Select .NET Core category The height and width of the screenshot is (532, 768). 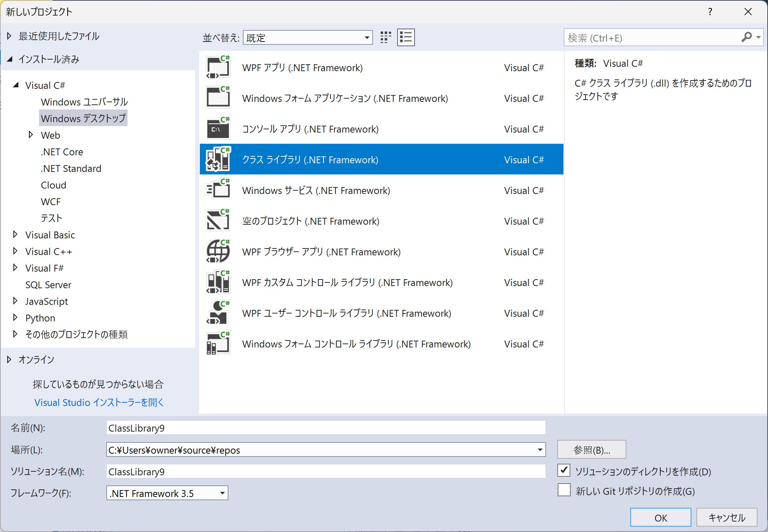pos(62,152)
